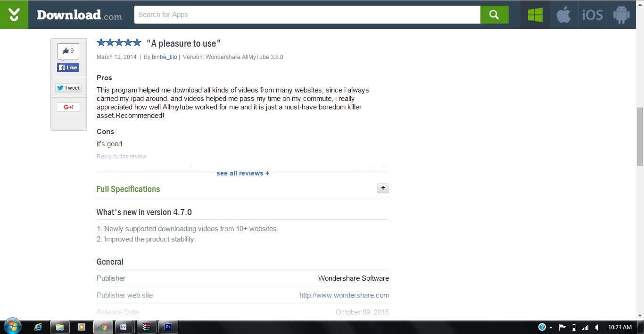Open the http://www.wondershare.com publisher link

pos(344,295)
